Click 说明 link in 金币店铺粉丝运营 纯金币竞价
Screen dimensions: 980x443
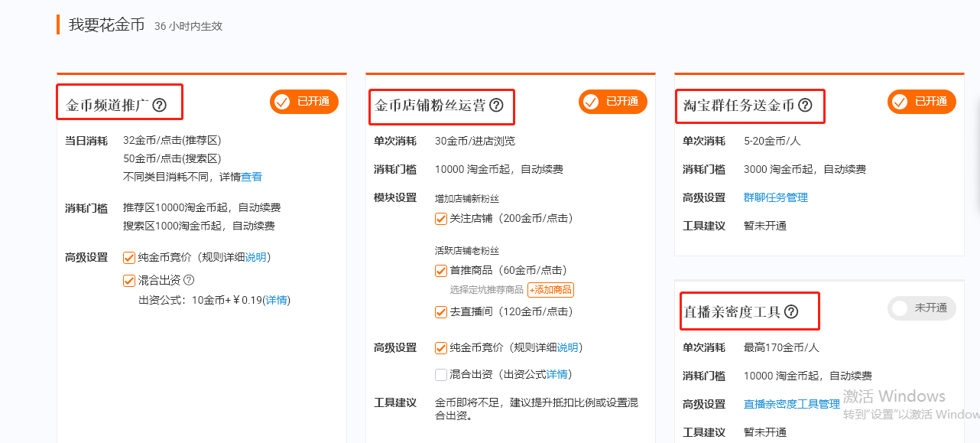click(567, 348)
